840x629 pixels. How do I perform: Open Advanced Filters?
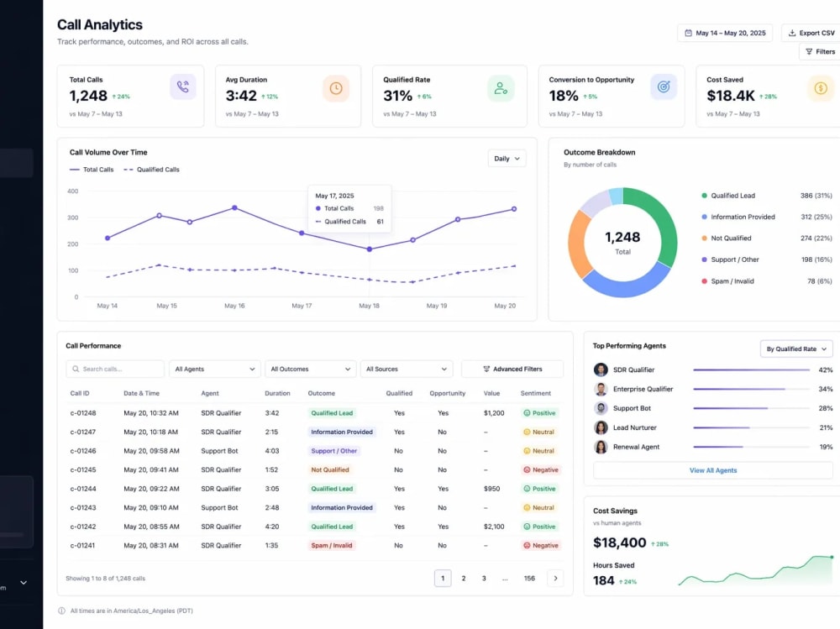pos(512,370)
